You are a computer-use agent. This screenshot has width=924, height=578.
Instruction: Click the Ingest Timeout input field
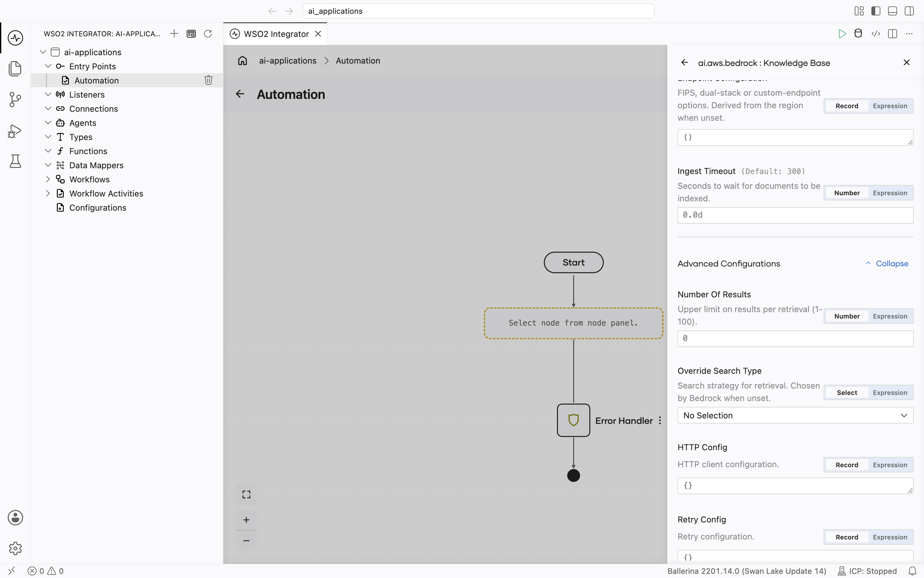pyautogui.click(x=795, y=215)
